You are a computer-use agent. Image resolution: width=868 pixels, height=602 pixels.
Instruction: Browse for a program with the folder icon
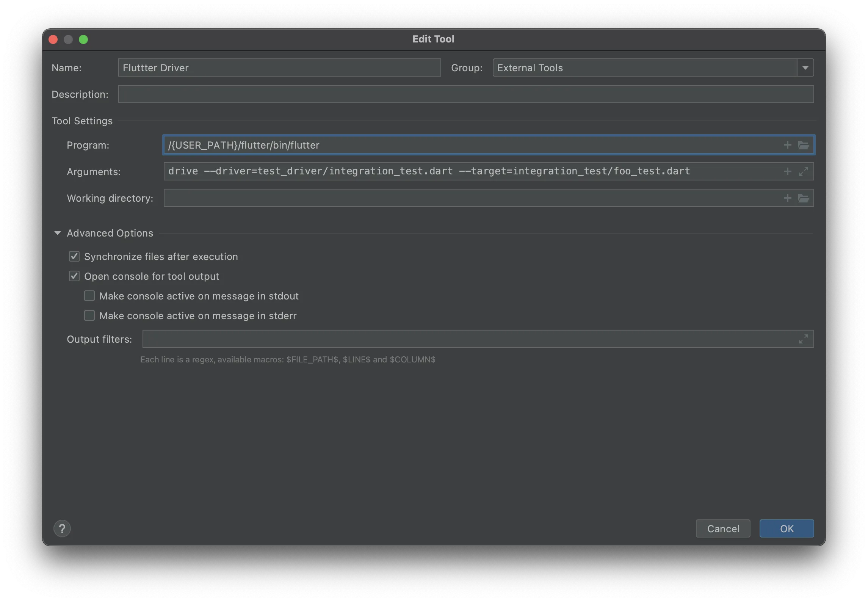point(804,145)
